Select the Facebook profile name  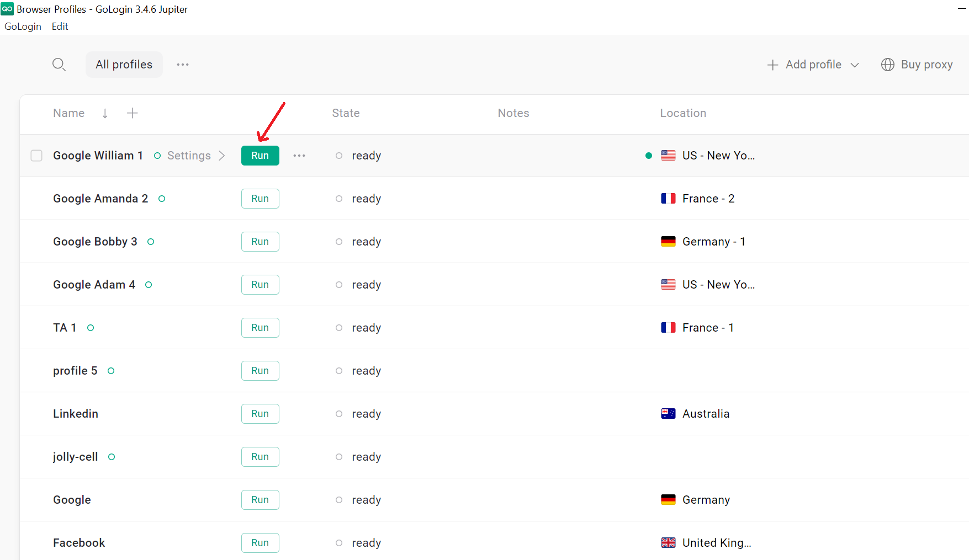tap(79, 543)
